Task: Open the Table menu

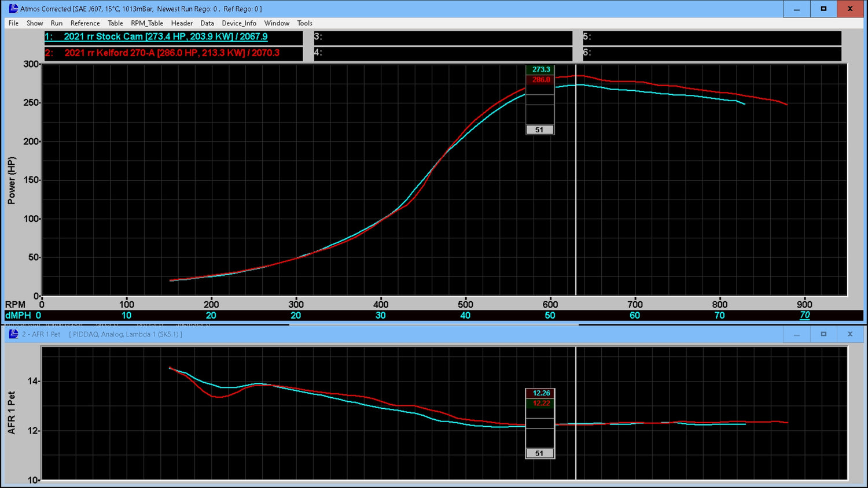Action: [115, 23]
